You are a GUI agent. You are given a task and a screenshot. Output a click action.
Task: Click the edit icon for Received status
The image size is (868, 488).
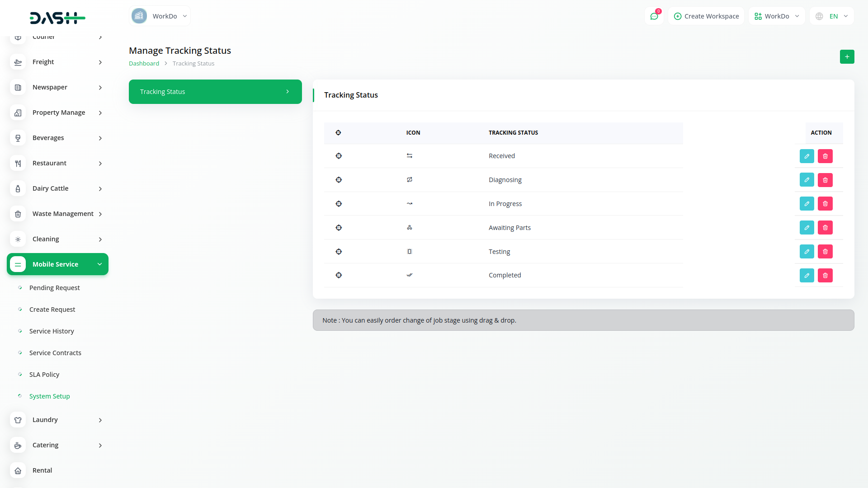coord(807,156)
